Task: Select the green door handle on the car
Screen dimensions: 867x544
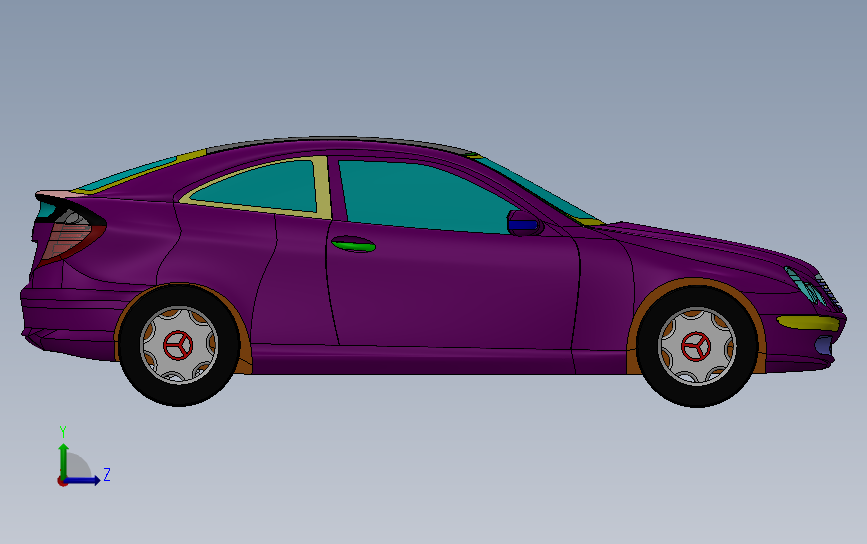Action: [x=353, y=244]
